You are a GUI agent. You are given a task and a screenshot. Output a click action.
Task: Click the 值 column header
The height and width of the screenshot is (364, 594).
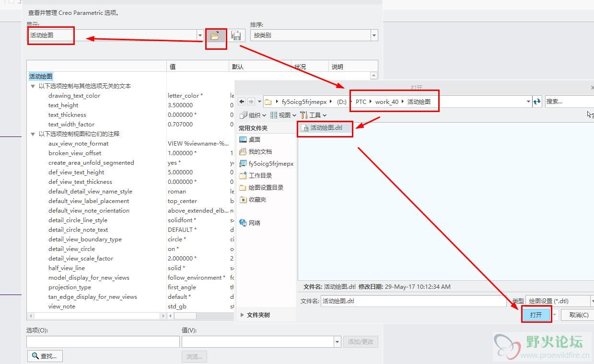(x=198, y=67)
